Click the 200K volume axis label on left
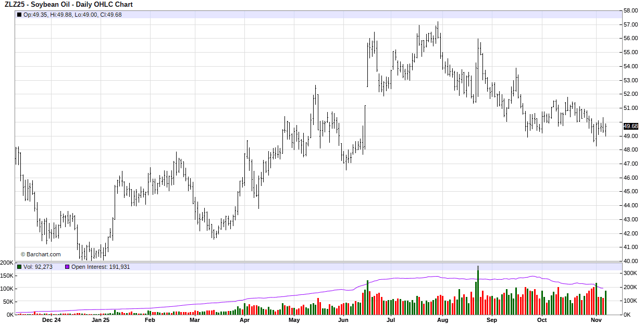The height and width of the screenshot is (336, 644). tap(7, 263)
